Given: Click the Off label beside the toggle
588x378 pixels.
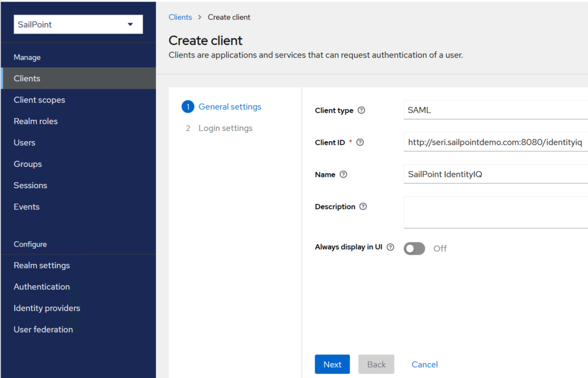Looking at the screenshot, I should [x=440, y=249].
